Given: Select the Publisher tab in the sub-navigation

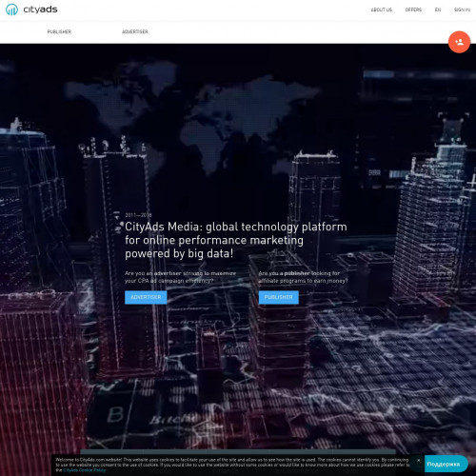Looking at the screenshot, I should pos(59,31).
